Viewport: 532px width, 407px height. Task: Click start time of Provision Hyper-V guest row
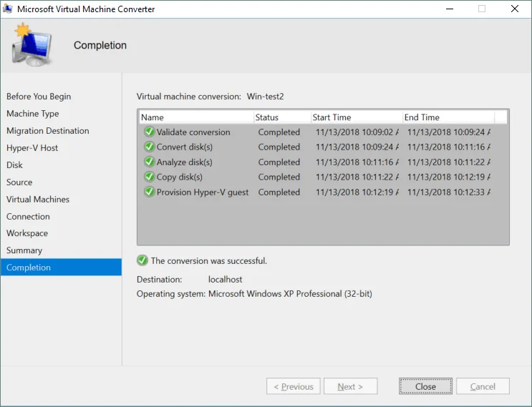pos(357,192)
